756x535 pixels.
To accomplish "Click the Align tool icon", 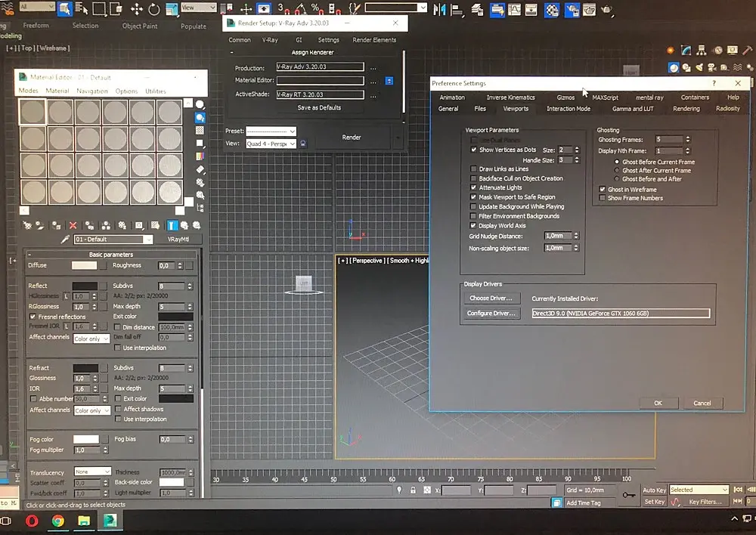I will pyautogui.click(x=456, y=9).
